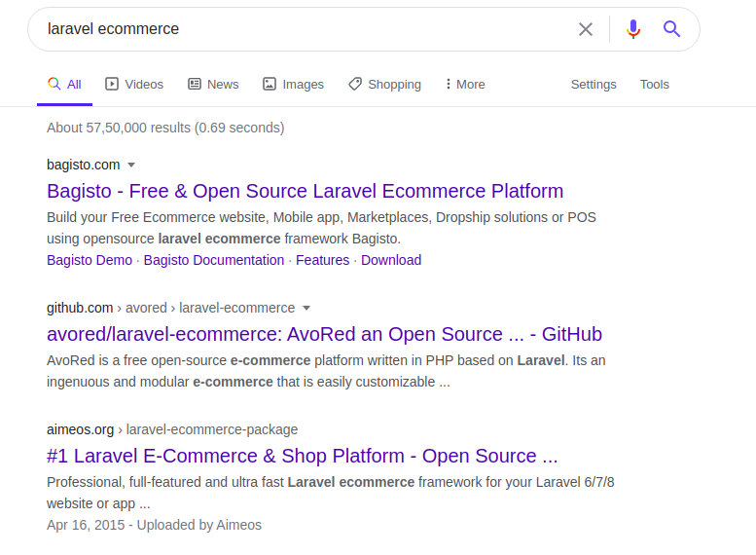Select the All results tab
756x555 pixels.
click(x=64, y=85)
